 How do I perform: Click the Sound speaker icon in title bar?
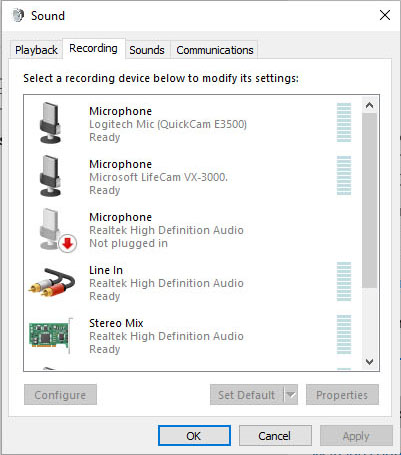click(x=18, y=16)
